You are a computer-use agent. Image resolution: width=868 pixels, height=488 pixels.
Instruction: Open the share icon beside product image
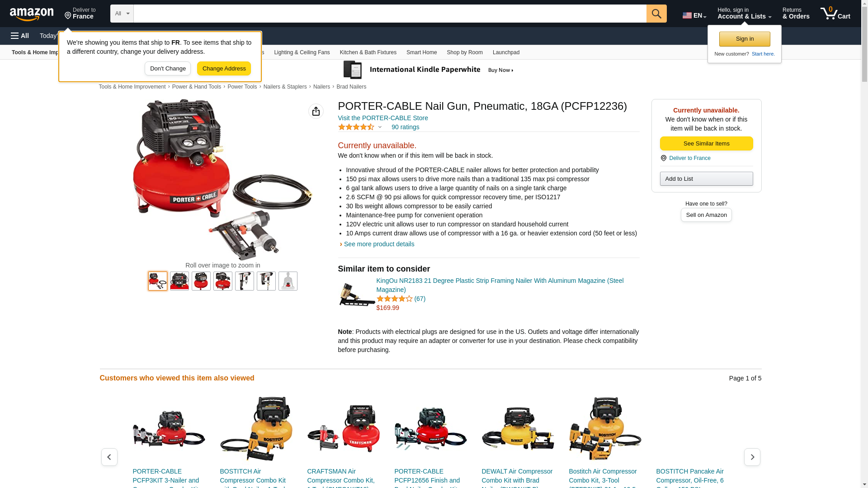pos(316,111)
